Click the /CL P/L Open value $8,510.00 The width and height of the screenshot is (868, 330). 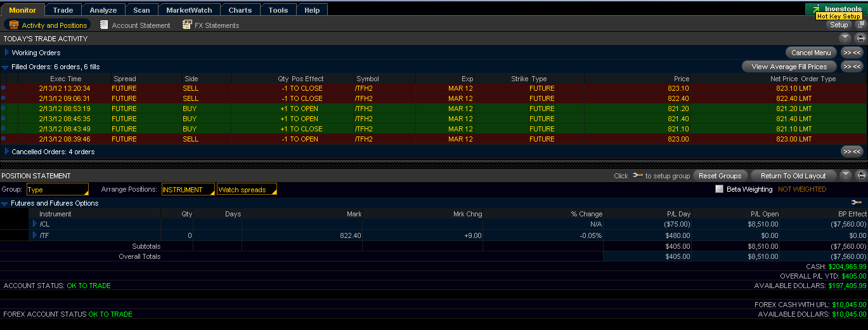point(763,224)
